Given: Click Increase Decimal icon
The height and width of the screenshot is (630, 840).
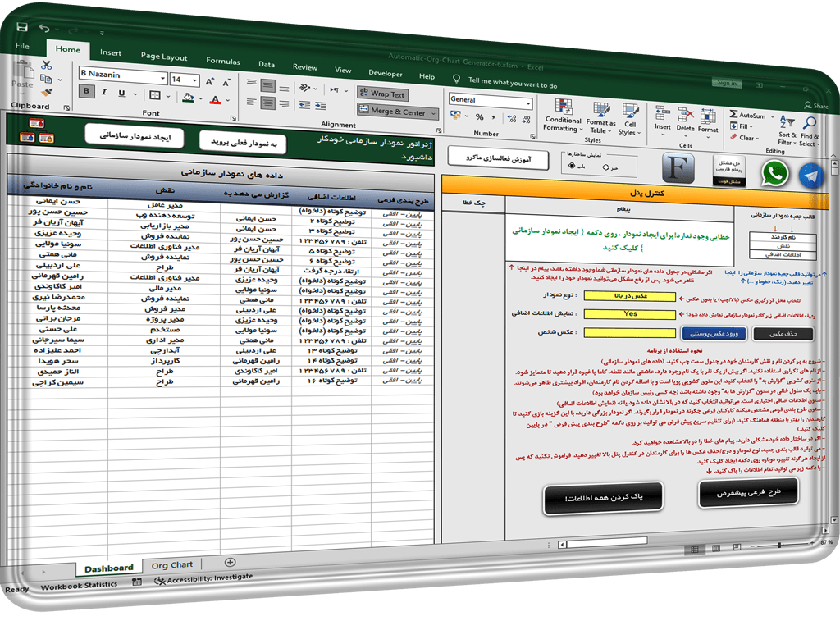Looking at the screenshot, I should [x=512, y=119].
